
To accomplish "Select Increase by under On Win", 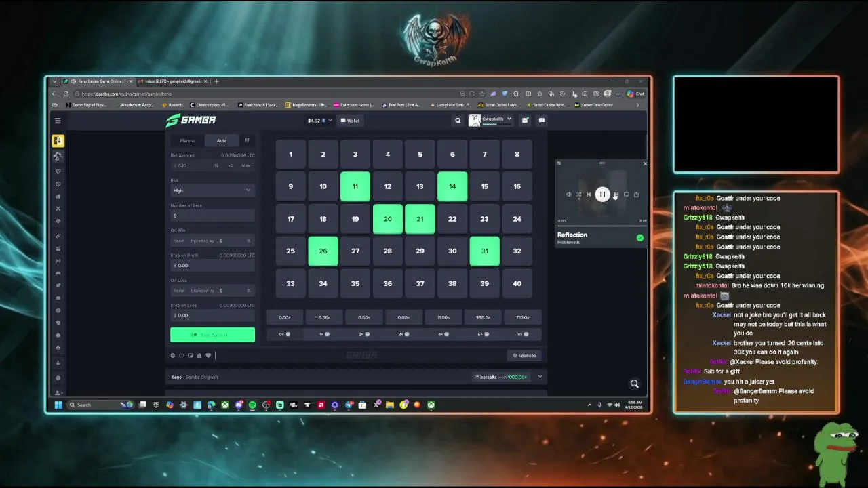I will coord(203,241).
